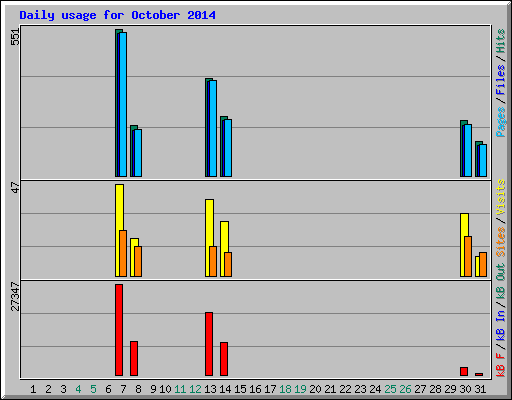
Task: Click green weekend day number 25
Action: (390, 389)
